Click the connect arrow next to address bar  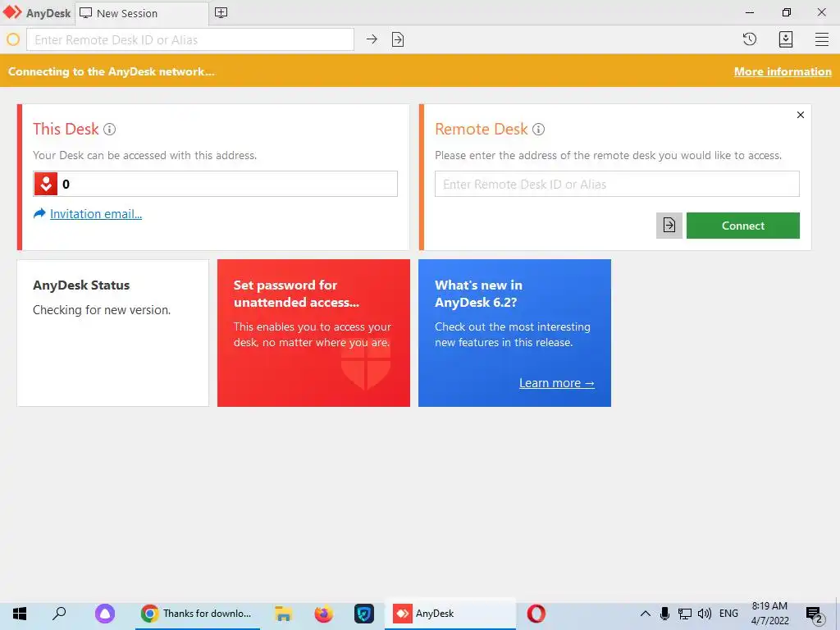click(x=372, y=39)
